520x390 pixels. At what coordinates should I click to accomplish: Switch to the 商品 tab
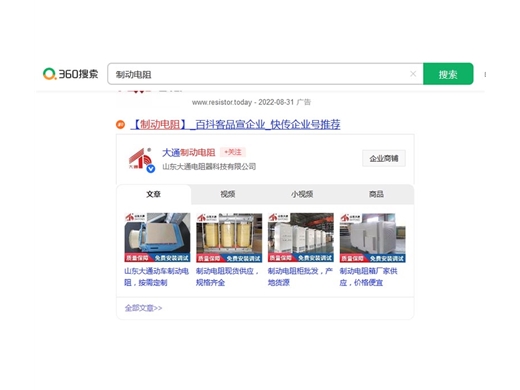tap(376, 194)
